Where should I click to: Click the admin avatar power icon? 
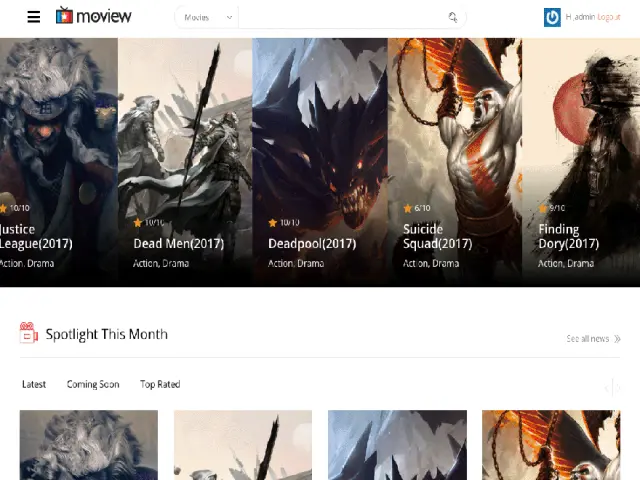point(552,18)
